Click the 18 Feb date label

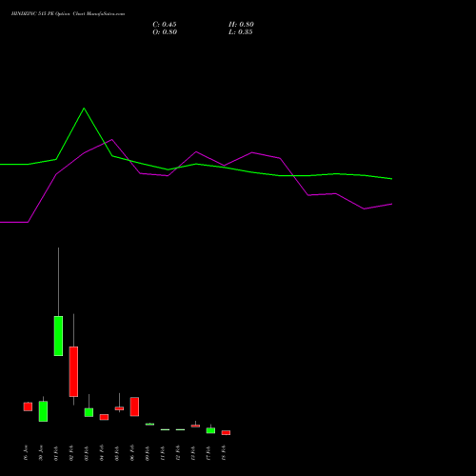(x=224, y=453)
